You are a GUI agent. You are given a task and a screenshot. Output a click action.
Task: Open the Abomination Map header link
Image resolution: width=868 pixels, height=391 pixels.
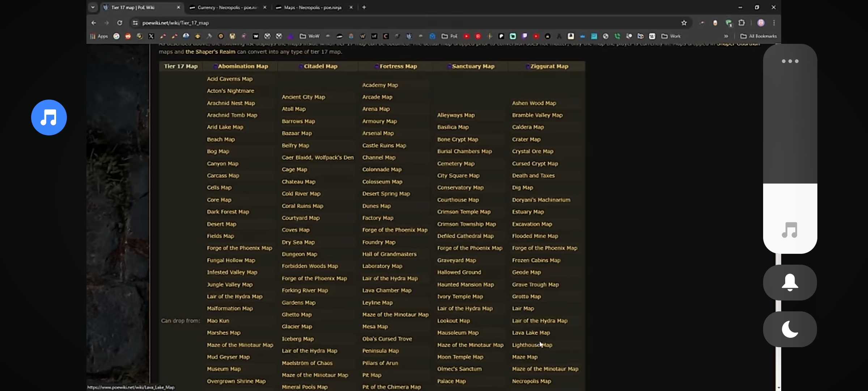pyautogui.click(x=243, y=66)
